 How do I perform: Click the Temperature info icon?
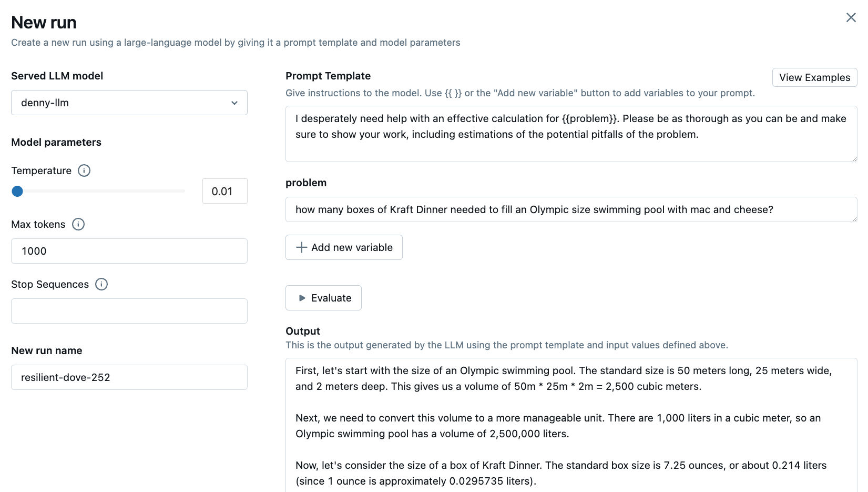[84, 170]
